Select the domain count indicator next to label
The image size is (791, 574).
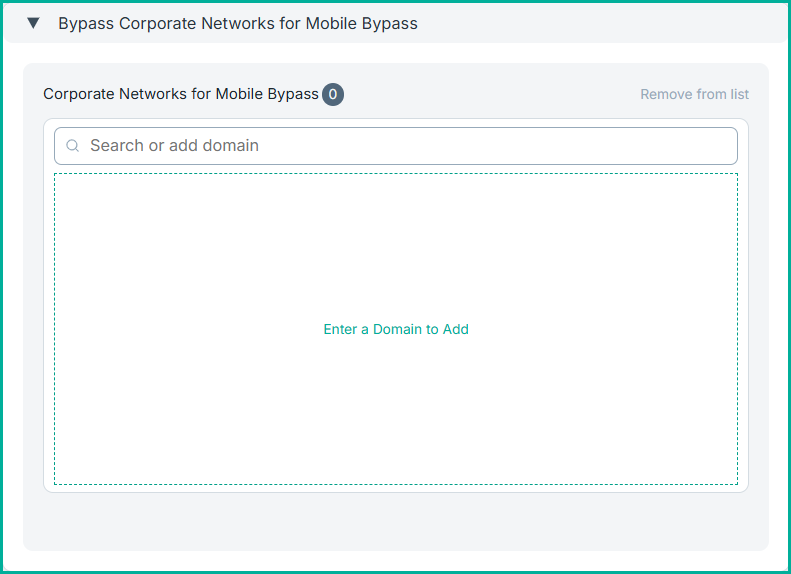(x=333, y=95)
